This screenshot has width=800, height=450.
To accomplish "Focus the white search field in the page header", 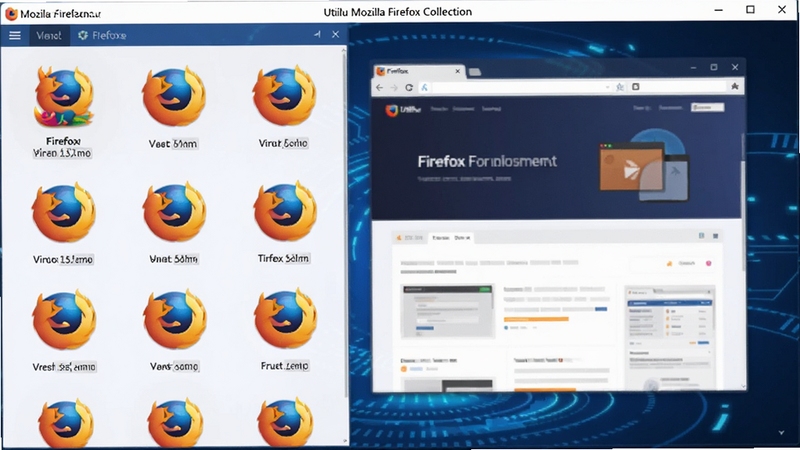I will click(707, 107).
